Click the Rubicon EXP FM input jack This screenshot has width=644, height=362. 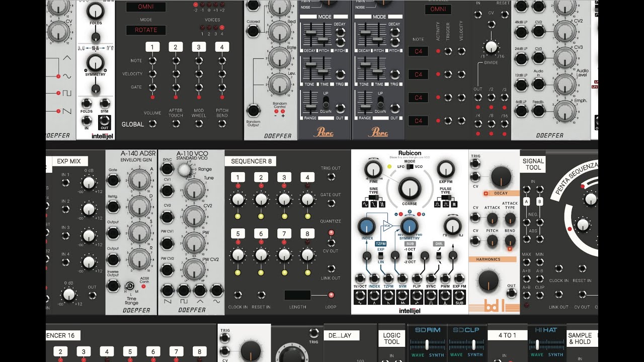[459, 279]
